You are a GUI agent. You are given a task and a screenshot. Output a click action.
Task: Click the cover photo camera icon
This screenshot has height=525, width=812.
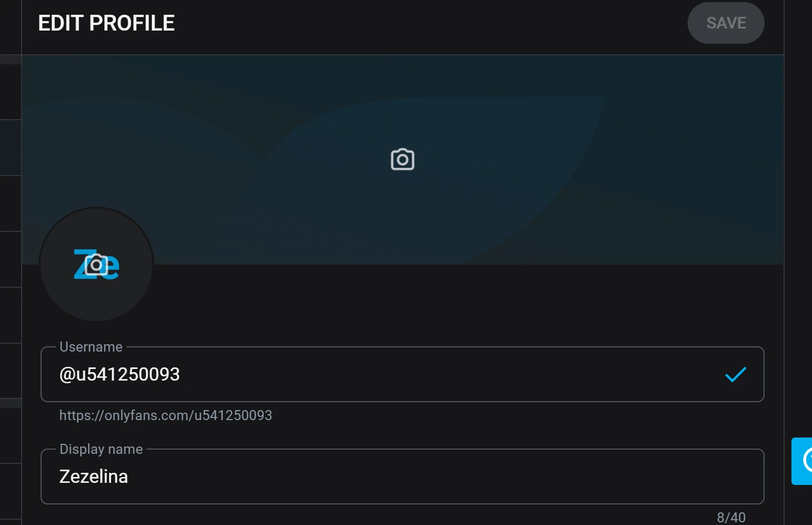403,159
